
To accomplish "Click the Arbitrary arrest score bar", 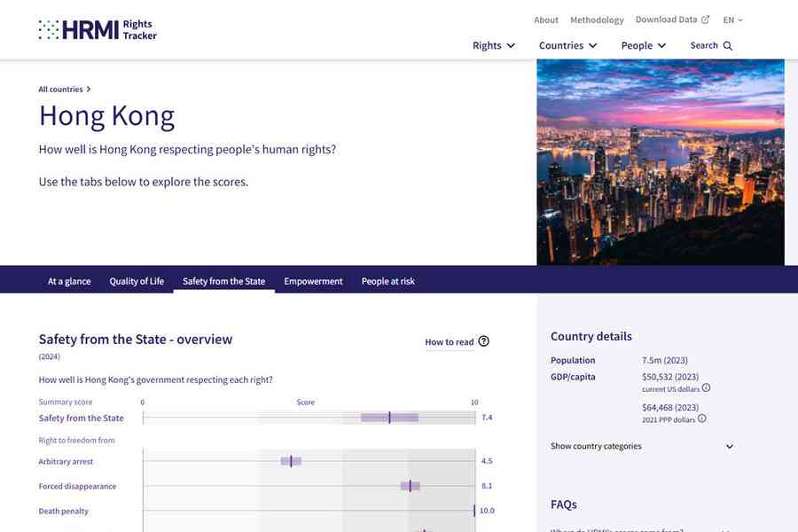I will coord(291,461).
